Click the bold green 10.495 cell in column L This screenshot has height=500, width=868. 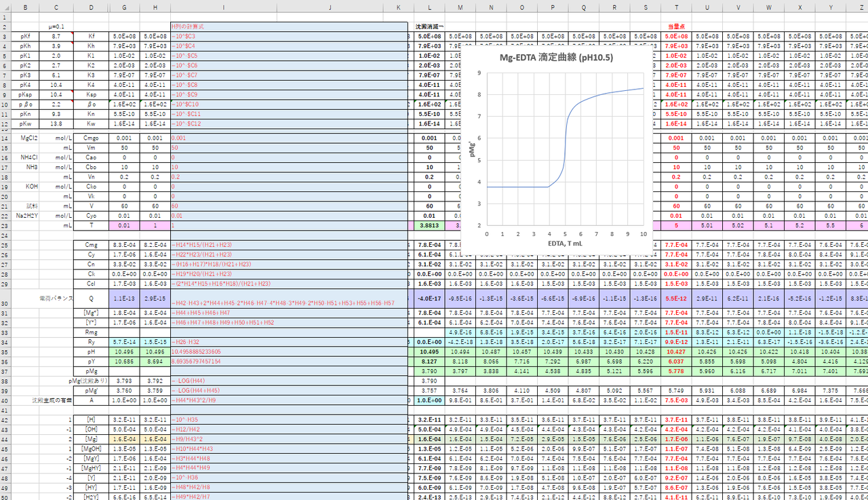click(x=429, y=352)
